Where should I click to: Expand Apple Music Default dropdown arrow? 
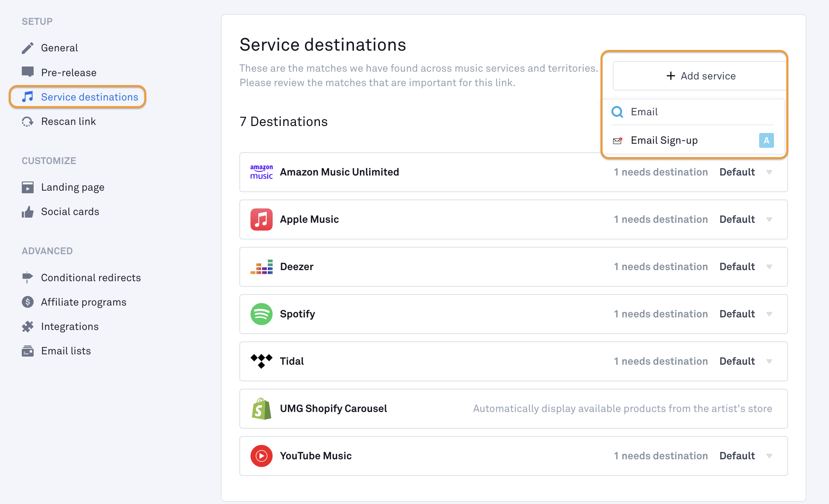click(x=770, y=219)
